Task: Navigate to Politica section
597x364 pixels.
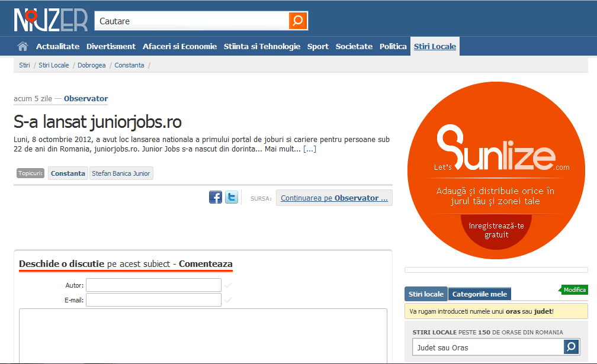Action: (393, 46)
